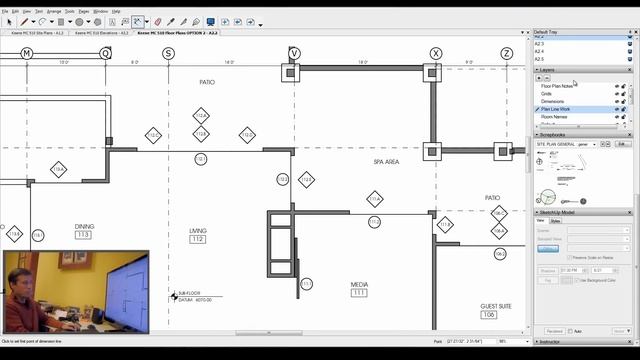Hide the Grids layer
The height and width of the screenshot is (360, 640).
coord(617,94)
